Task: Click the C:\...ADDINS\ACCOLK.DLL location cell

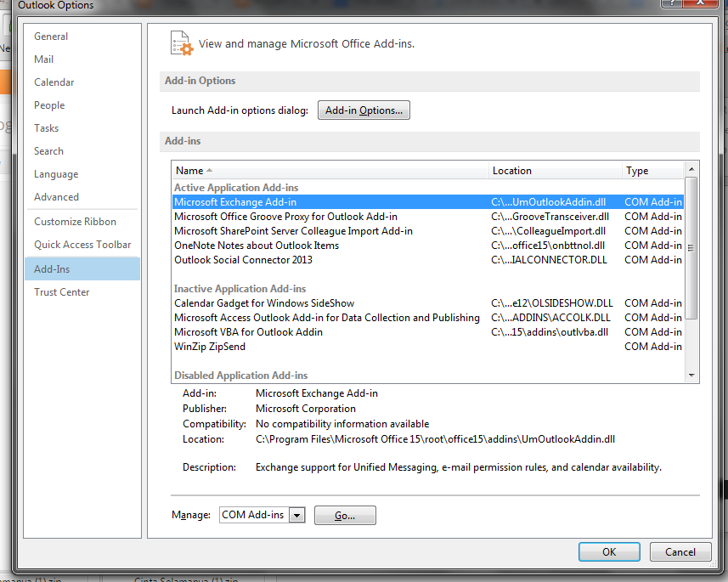Action: point(550,318)
